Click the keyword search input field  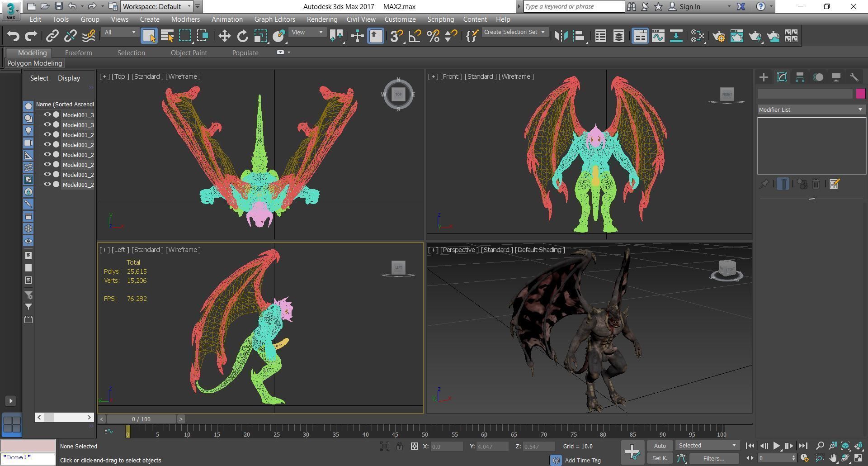tap(574, 7)
